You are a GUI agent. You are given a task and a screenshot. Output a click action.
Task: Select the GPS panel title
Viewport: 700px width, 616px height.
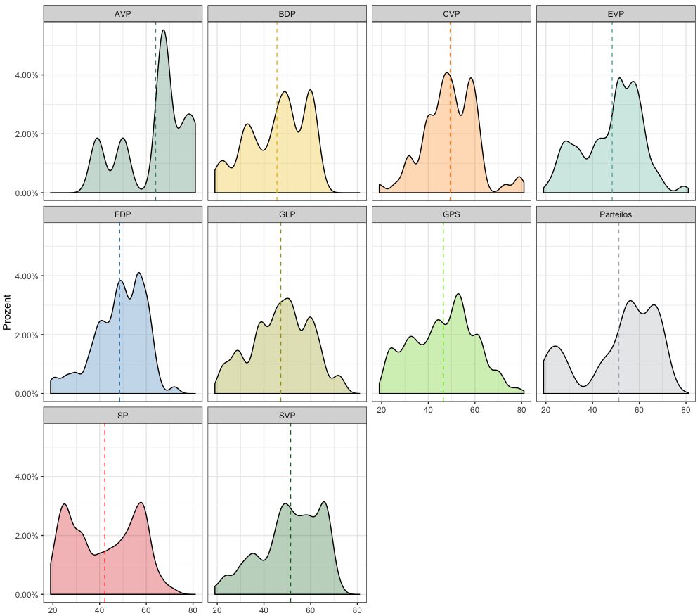pyautogui.click(x=451, y=214)
